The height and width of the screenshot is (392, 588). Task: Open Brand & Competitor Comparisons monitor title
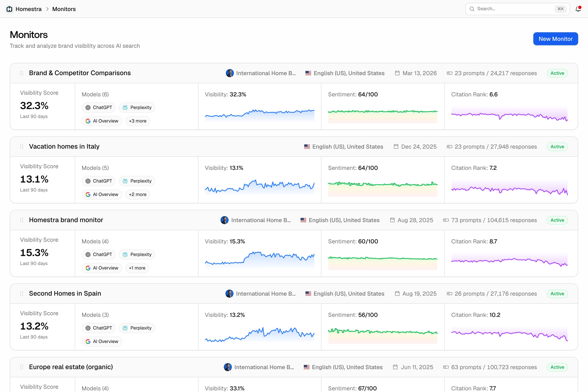coord(80,73)
